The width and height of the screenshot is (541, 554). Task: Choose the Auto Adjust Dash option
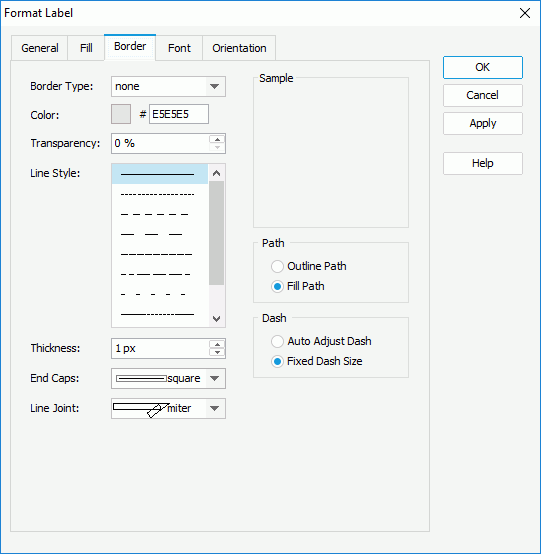pos(277,341)
